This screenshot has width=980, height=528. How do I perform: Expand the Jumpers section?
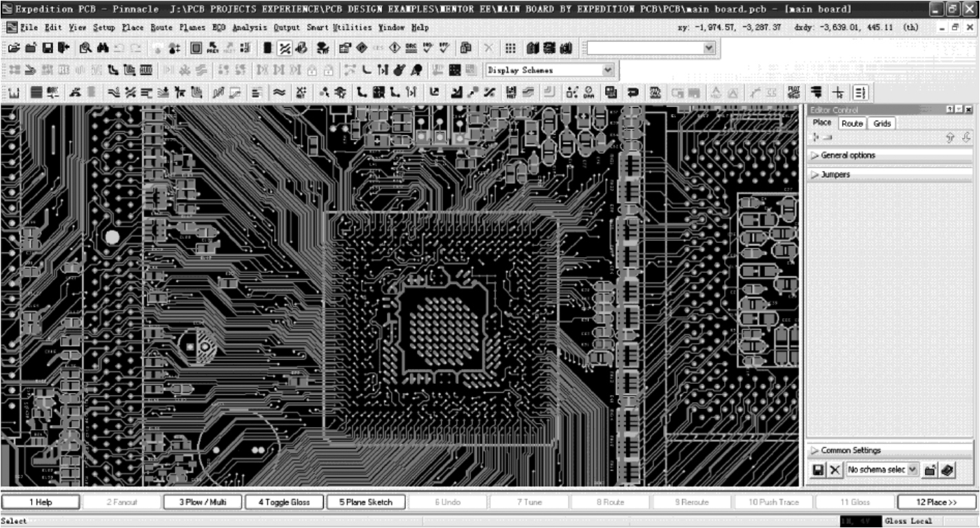835,174
